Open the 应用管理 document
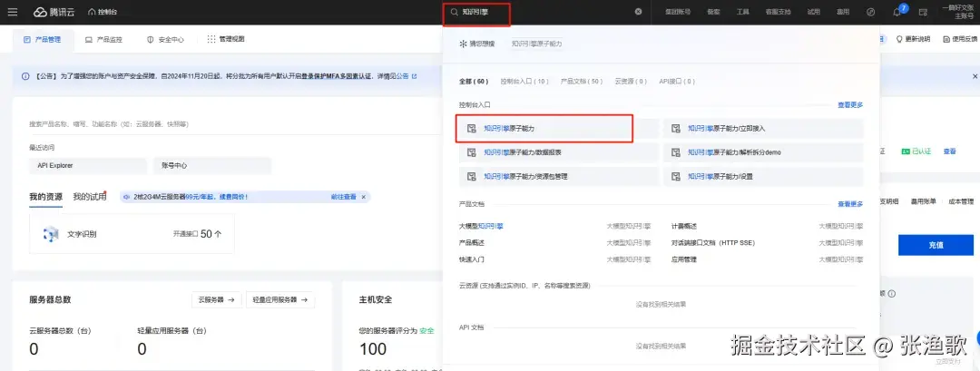This screenshot has width=980, height=371. (684, 259)
